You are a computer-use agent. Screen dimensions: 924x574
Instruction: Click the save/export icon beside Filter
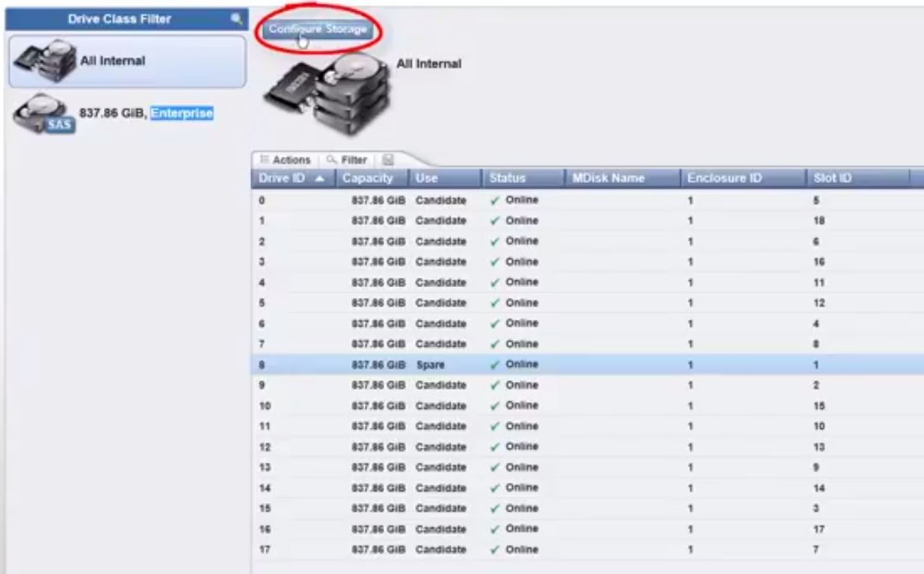pyautogui.click(x=387, y=160)
